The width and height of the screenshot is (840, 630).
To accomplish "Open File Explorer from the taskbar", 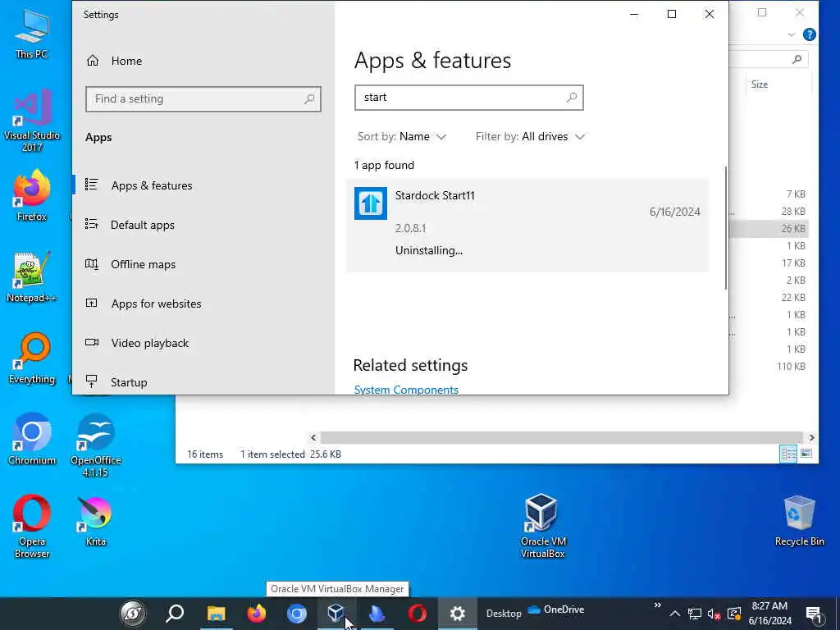I will (x=217, y=614).
